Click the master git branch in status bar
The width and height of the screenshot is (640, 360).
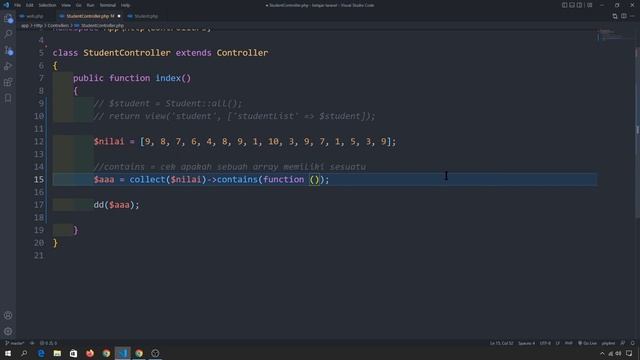pyautogui.click(x=15, y=343)
